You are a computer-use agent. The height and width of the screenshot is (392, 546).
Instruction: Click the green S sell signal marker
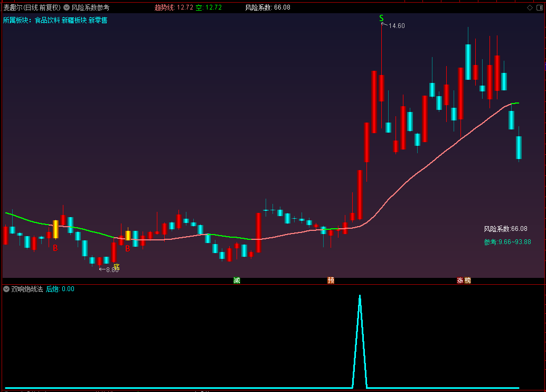pyautogui.click(x=381, y=18)
